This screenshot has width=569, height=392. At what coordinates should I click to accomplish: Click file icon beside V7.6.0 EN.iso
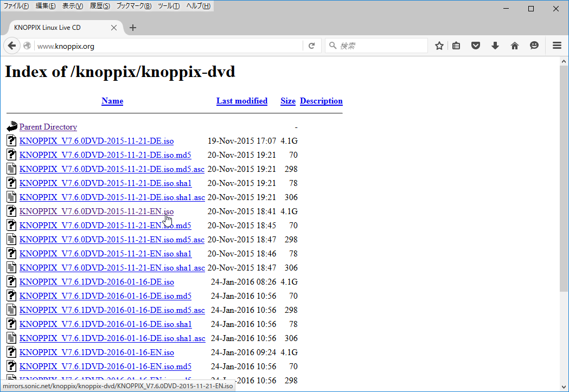click(11, 211)
